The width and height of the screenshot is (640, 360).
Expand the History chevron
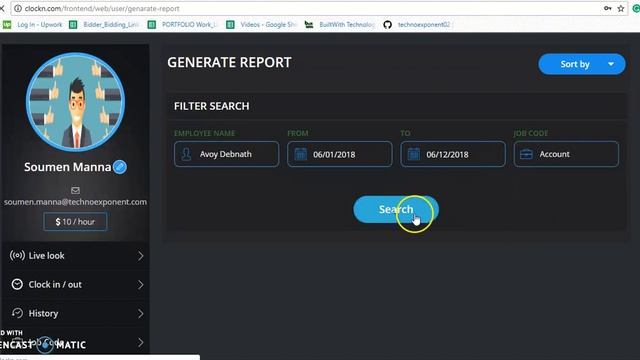[x=140, y=313]
